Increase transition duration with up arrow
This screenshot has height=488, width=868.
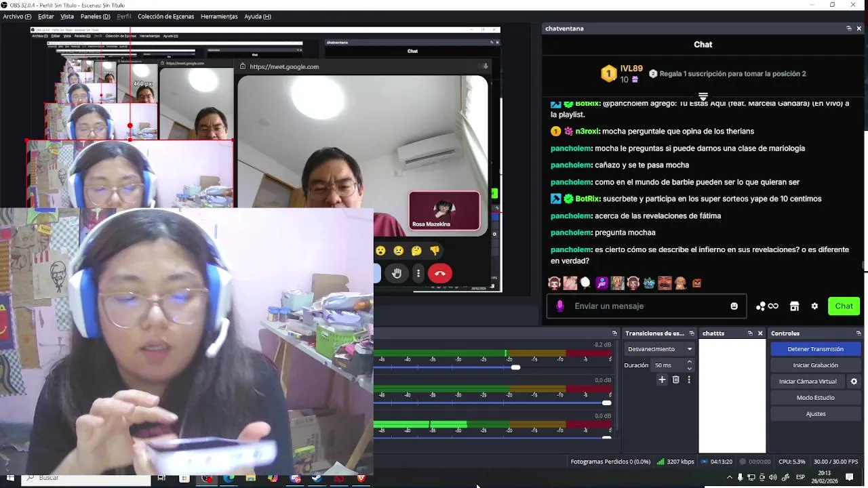(x=690, y=362)
